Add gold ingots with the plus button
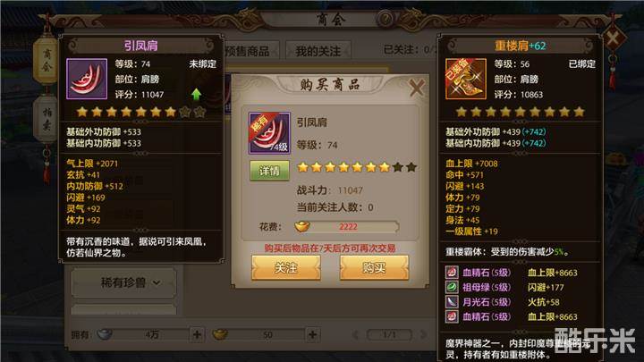Viewport: 644px width, 362px height. (312, 334)
